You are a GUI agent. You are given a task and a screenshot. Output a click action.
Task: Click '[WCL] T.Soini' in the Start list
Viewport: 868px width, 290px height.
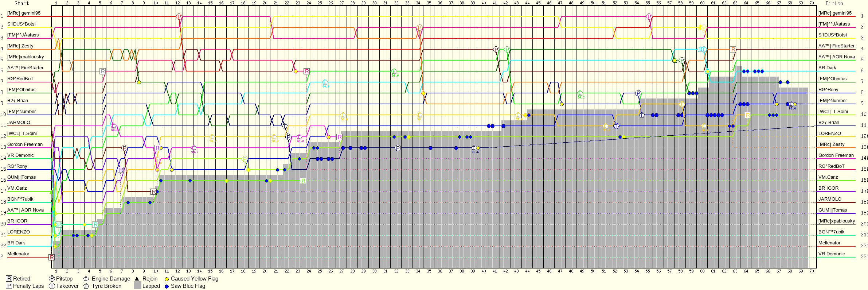click(x=22, y=134)
